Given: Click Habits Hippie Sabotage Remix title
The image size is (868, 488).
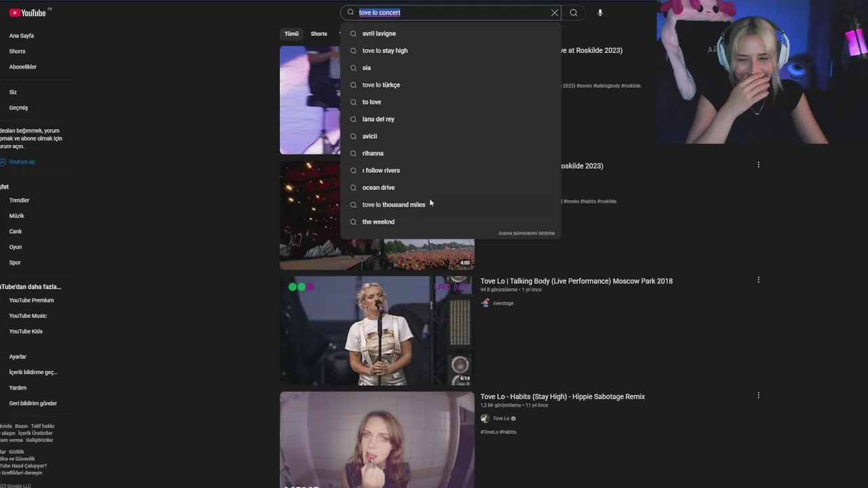Looking at the screenshot, I should [563, 396].
